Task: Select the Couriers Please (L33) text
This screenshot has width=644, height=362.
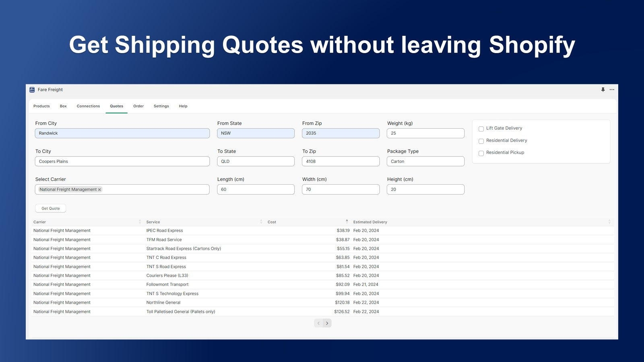Action: [167, 276]
